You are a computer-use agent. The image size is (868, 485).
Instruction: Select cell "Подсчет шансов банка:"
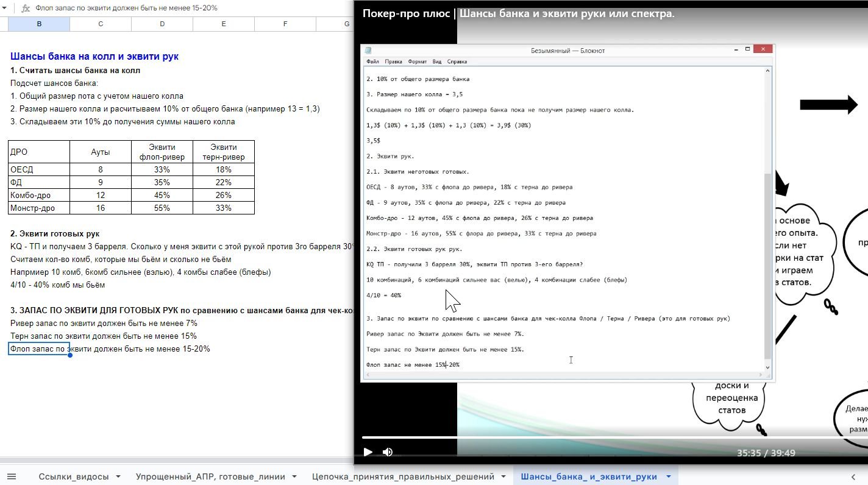tap(54, 83)
